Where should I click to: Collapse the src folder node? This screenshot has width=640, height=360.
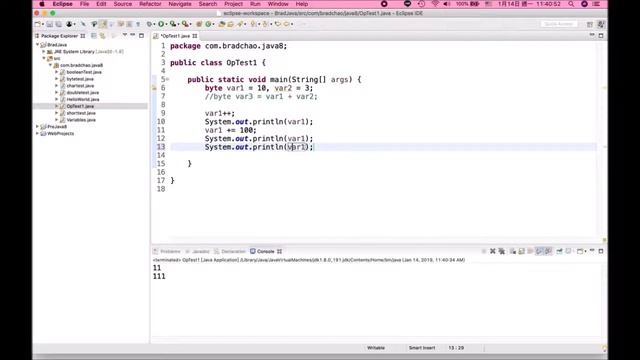44,58
